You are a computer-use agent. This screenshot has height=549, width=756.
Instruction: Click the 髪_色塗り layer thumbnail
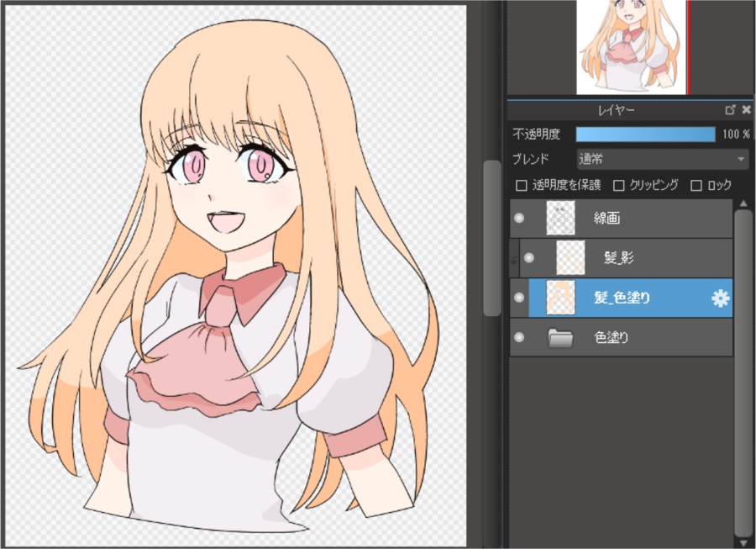tap(559, 298)
